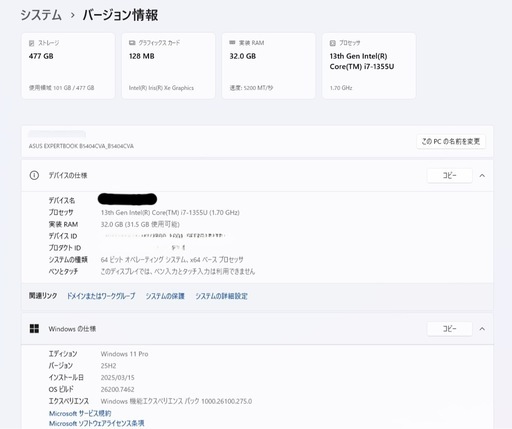Click the エディション label
Screen dimensions: 512x429
(63, 354)
